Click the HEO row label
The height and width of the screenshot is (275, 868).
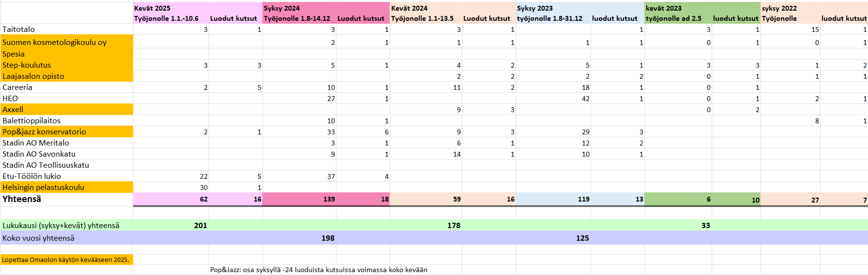tap(67, 98)
